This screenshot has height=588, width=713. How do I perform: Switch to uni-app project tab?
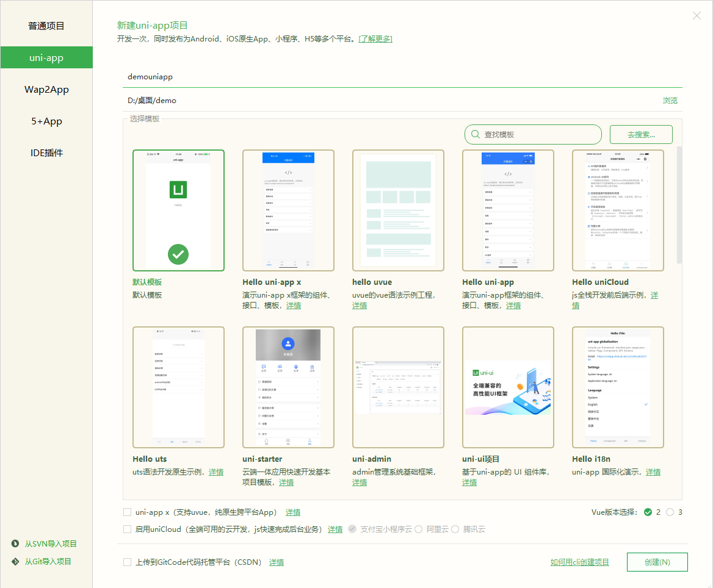[46, 58]
